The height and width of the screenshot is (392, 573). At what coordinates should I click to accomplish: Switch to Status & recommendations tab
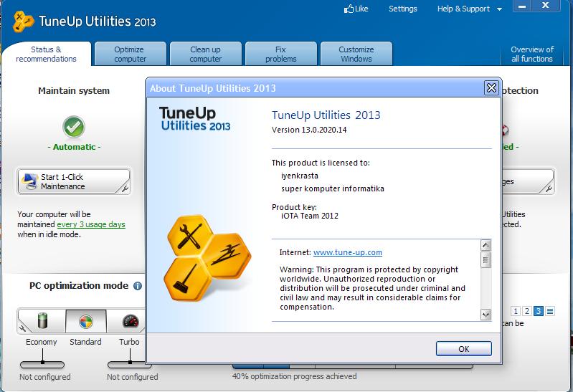[x=46, y=54]
